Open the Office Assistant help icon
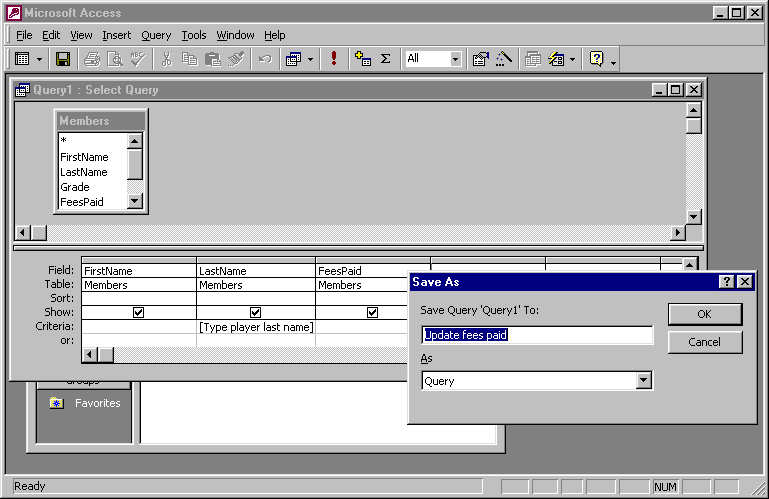769x499 pixels. point(596,59)
